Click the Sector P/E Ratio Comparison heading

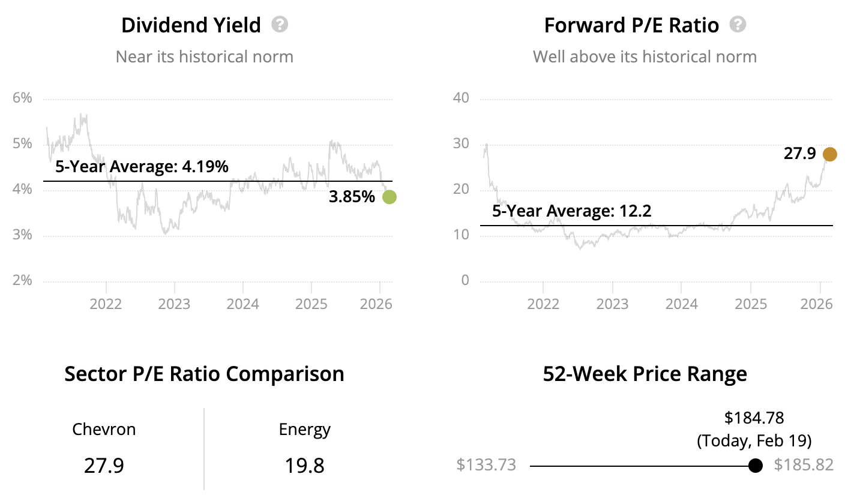(x=204, y=374)
